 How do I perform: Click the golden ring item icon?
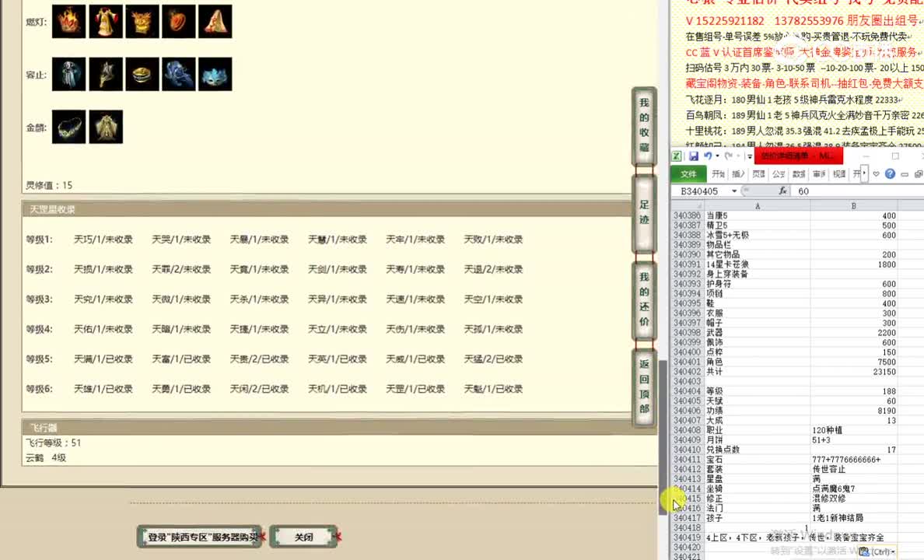(x=142, y=74)
